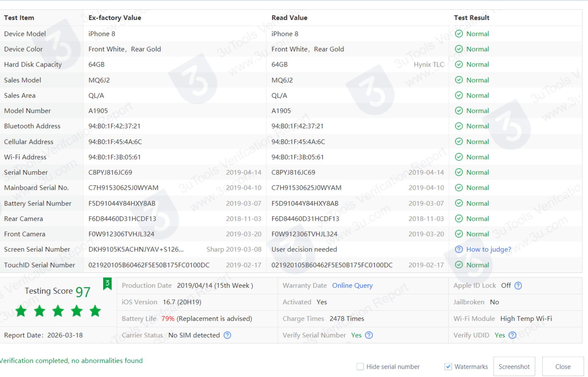Open the Warranty Date Online Query link
This screenshot has height=377, width=588.
click(352, 286)
